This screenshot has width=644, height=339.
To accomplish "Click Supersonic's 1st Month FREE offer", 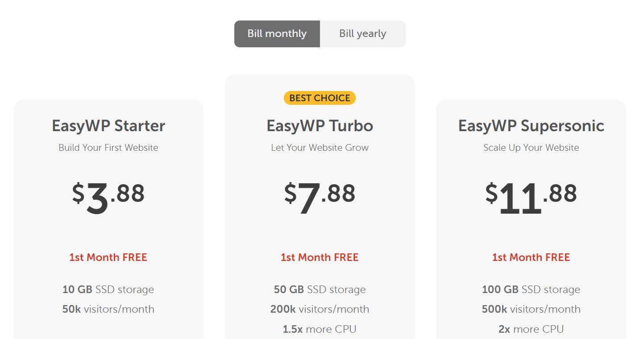I will (x=531, y=257).
